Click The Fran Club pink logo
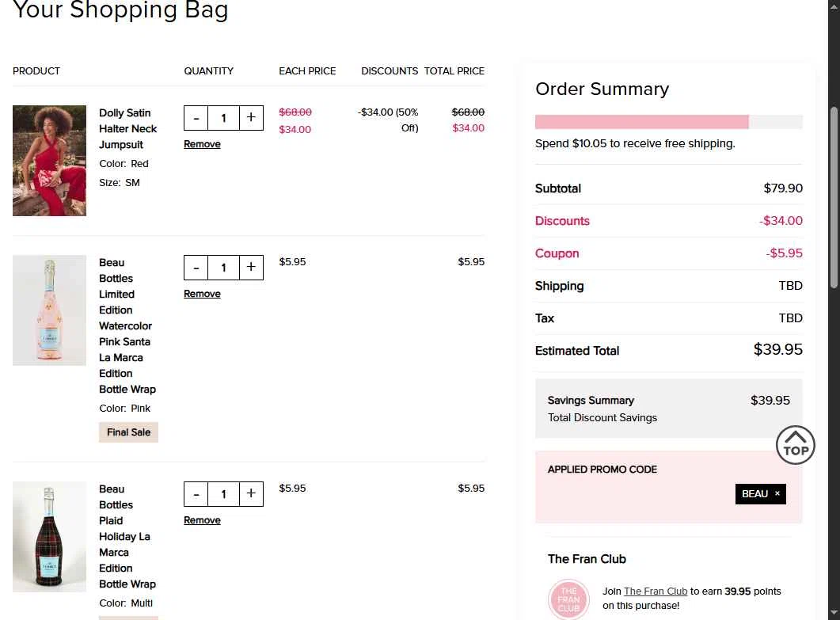Screen dimensions: 840x620 pos(568,599)
